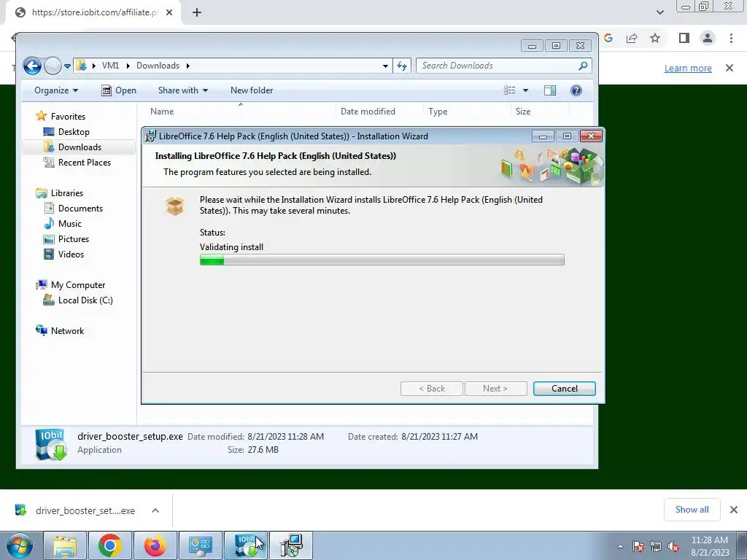Click the Cancel button in Installation Wizard
Viewport: 747px width, 560px height.
(x=564, y=389)
